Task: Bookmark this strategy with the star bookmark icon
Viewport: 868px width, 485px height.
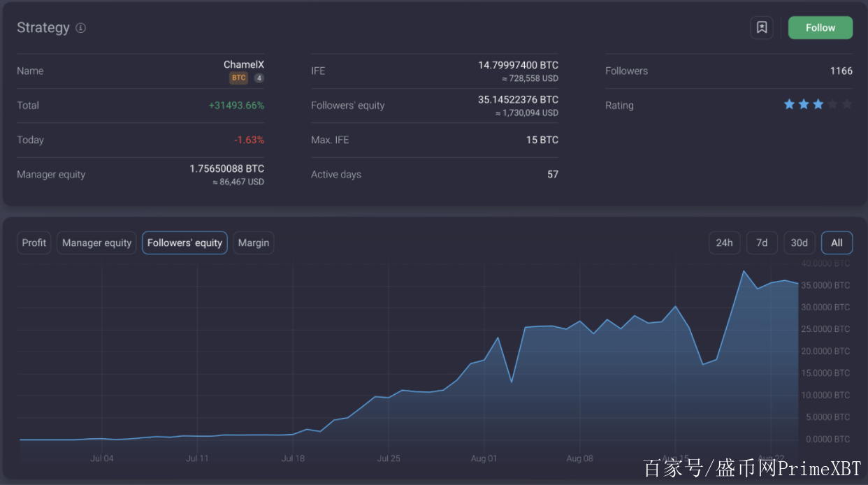Action: click(x=762, y=28)
